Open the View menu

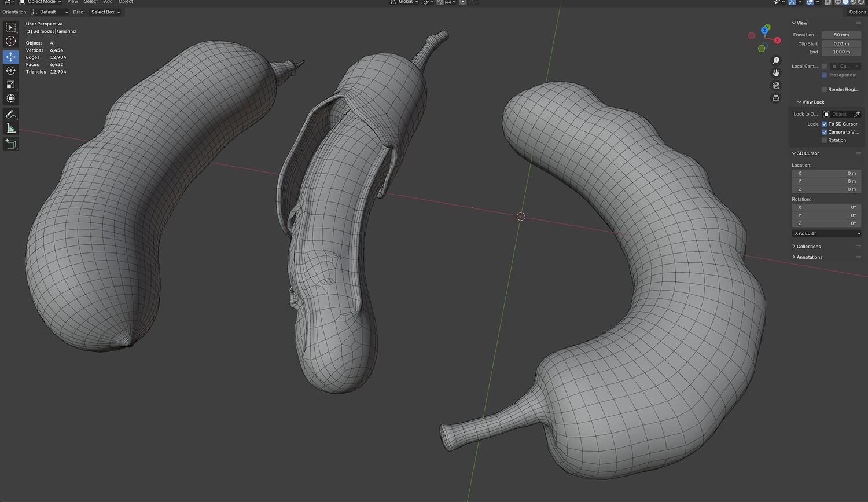[x=72, y=2]
